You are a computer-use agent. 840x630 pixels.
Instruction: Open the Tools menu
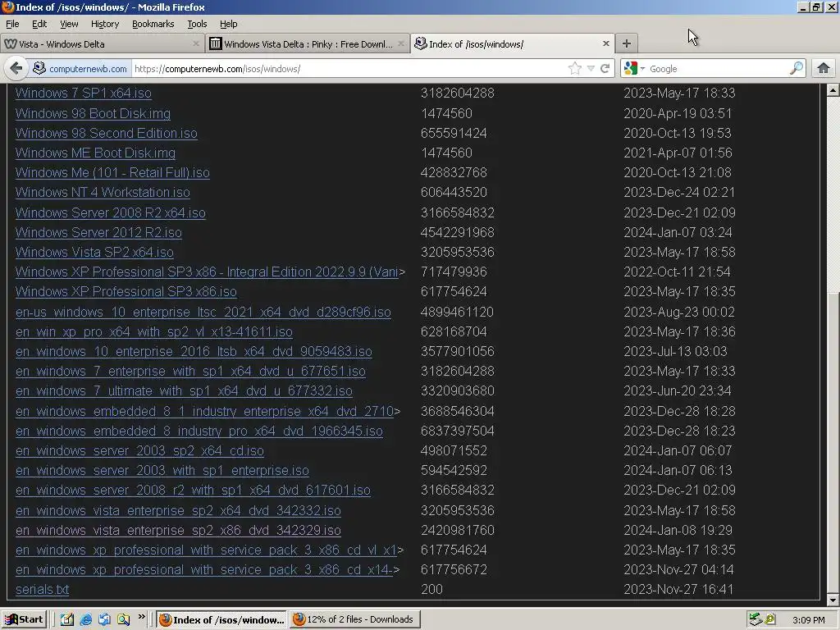pyautogui.click(x=197, y=24)
